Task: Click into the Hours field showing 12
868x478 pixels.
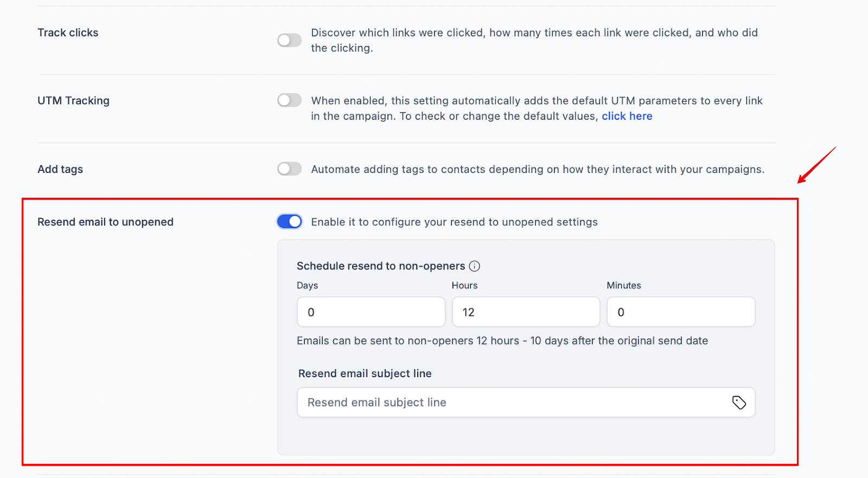Action: pyautogui.click(x=526, y=312)
